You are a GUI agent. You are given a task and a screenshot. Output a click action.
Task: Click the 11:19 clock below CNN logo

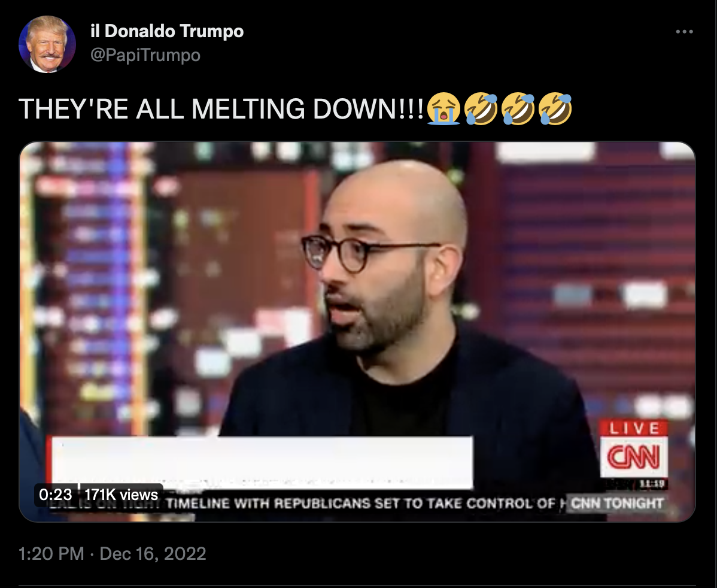click(x=653, y=484)
